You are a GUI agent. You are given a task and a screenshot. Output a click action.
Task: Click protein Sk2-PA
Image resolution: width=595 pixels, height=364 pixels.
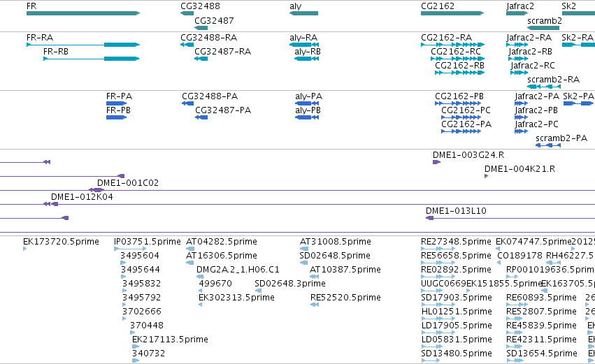[x=578, y=103]
